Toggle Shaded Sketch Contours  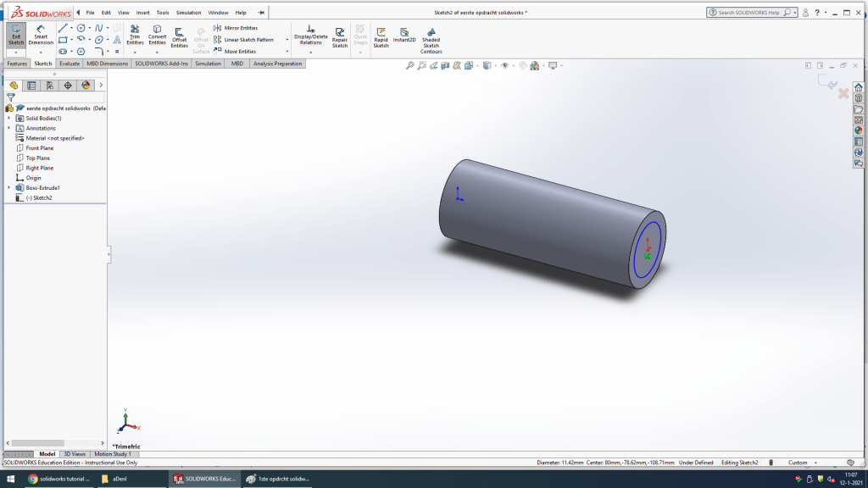431,40
